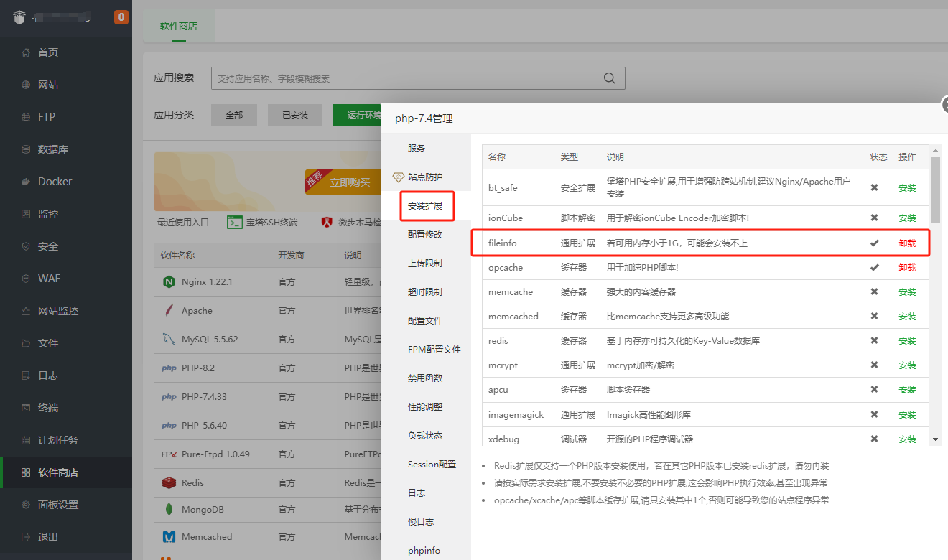Viewport: 948px width, 560px height.
Task: Click the WAF shield icon
Action: [x=26, y=279]
